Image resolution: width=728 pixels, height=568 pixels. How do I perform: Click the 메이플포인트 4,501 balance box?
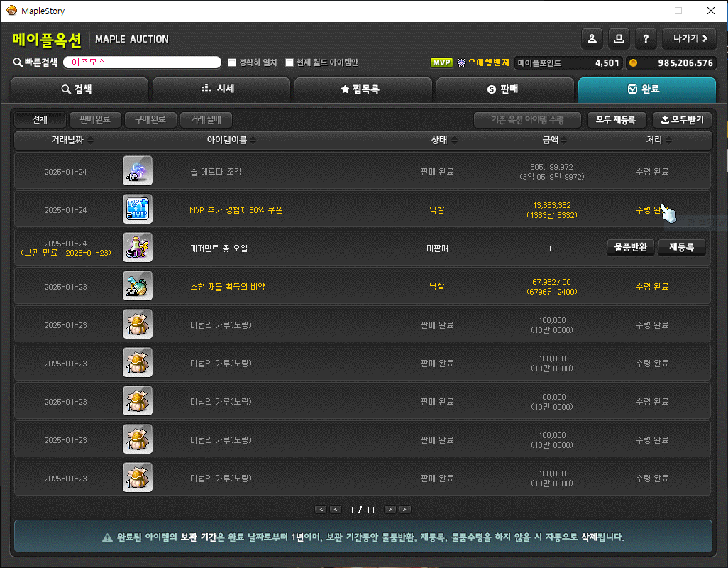click(x=568, y=62)
